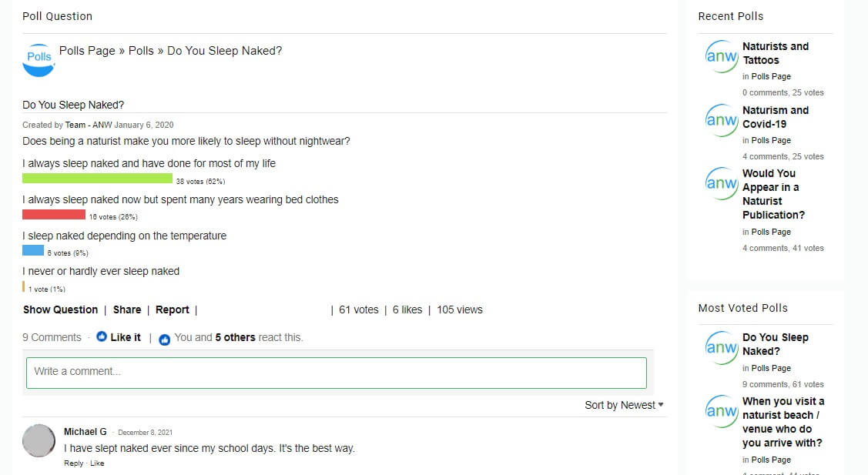The width and height of the screenshot is (868, 475).
Task: Click the anw icon for naturist beach poll
Action: (722, 411)
